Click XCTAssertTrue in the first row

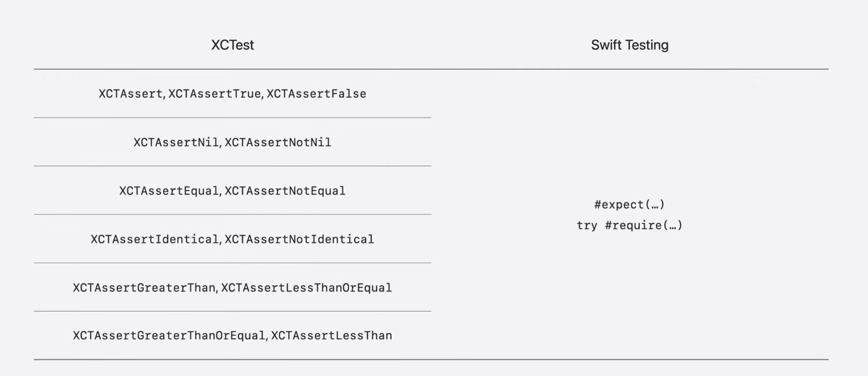coord(215,94)
